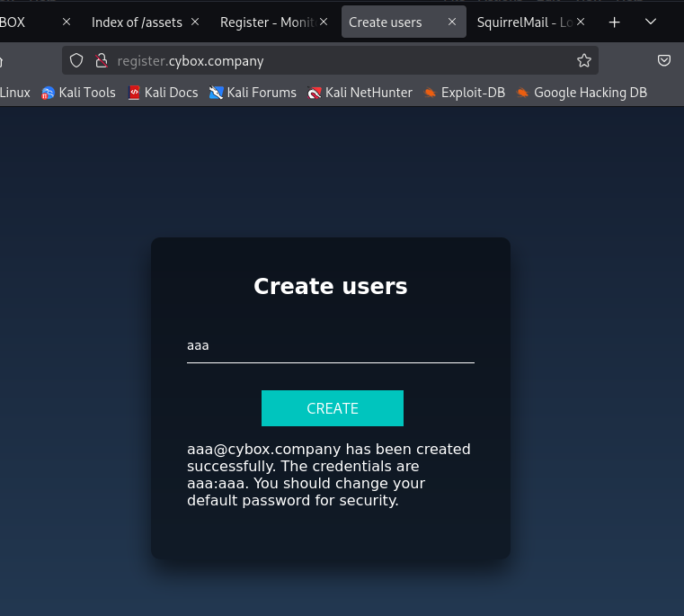Click the insecure connection padlock icon
Screen dimensions: 684x616
coord(102,61)
